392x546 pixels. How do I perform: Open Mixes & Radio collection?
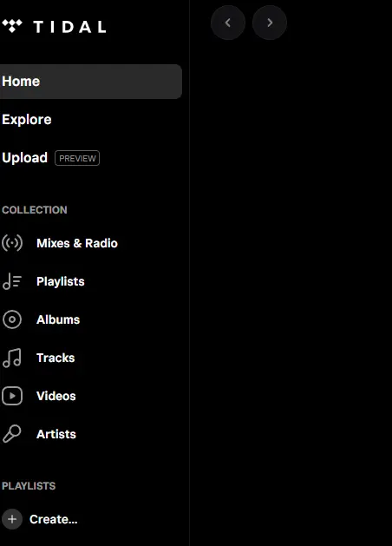click(77, 243)
